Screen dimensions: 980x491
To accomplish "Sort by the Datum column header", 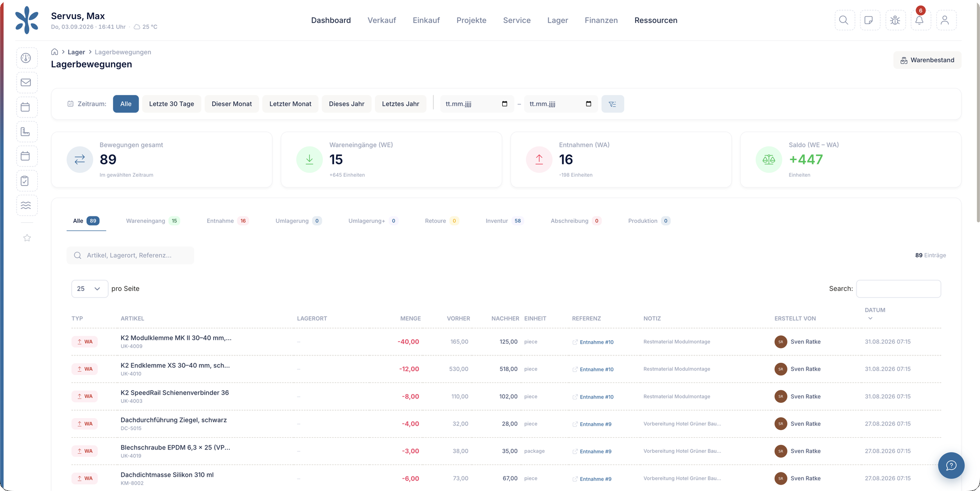I will pyautogui.click(x=875, y=313).
